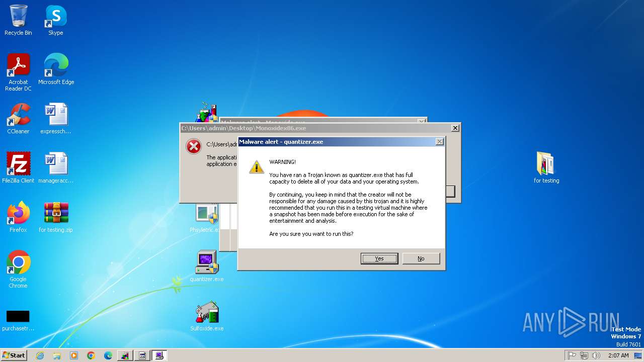This screenshot has width=644, height=362.
Task: Open Windows Explorer from the taskbar
Action: (x=57, y=355)
